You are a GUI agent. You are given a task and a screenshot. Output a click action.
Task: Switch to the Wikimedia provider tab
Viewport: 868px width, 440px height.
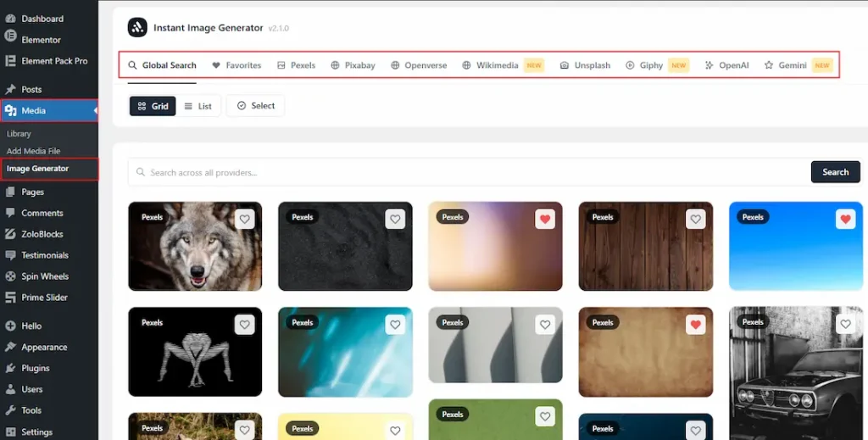coord(504,64)
